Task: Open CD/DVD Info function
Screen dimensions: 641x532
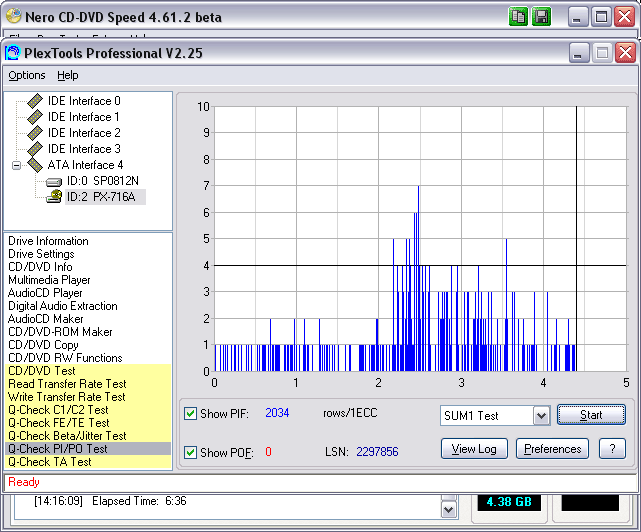Action: coord(40,267)
